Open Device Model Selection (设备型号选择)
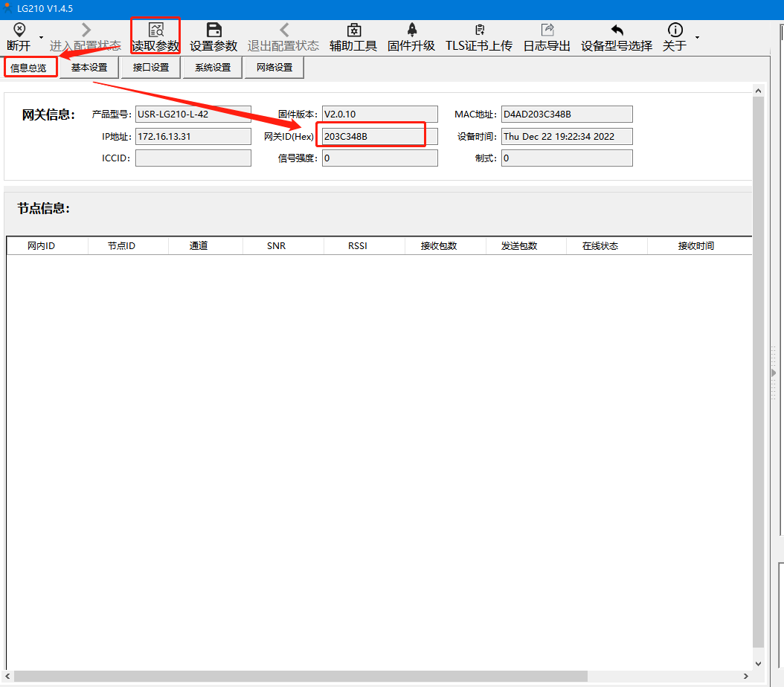This screenshot has height=687, width=784. click(x=617, y=30)
